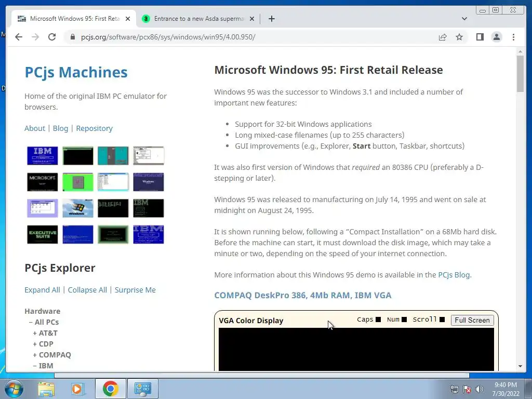Open the Repository link
Screen dimensions: 532x399
coord(95,128)
